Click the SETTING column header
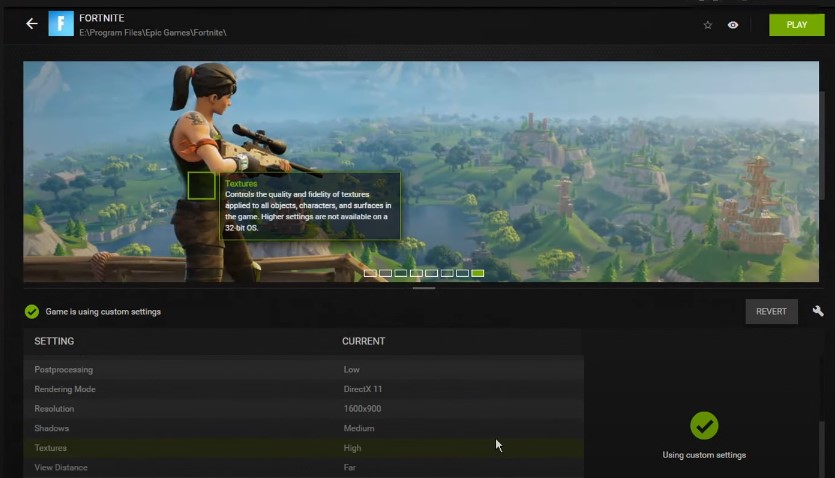Viewport: 835px width, 478px height. [x=54, y=341]
